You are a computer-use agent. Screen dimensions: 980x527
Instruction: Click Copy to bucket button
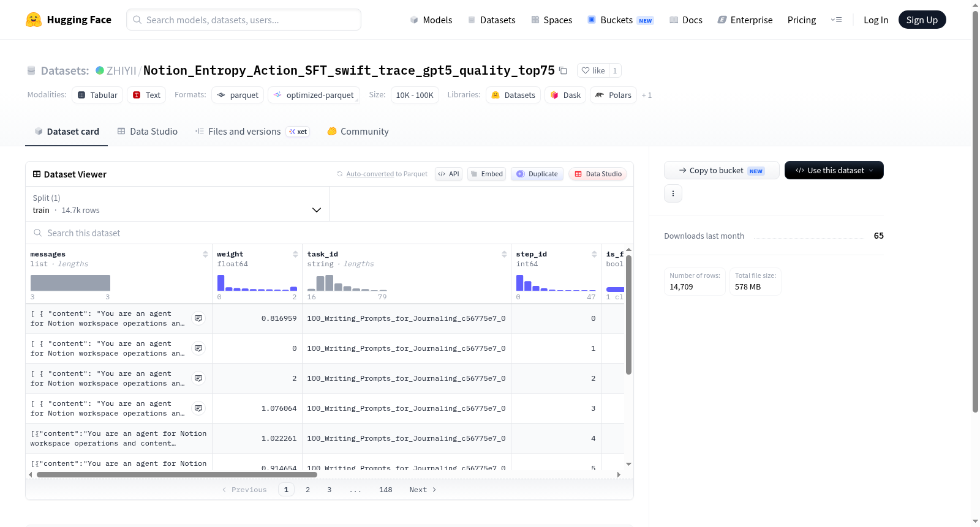722,170
